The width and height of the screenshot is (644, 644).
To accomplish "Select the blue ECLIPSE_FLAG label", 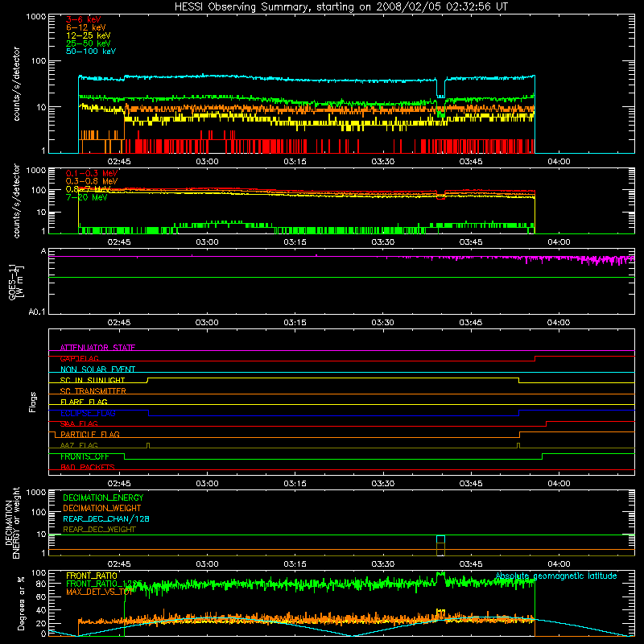I will point(88,413).
